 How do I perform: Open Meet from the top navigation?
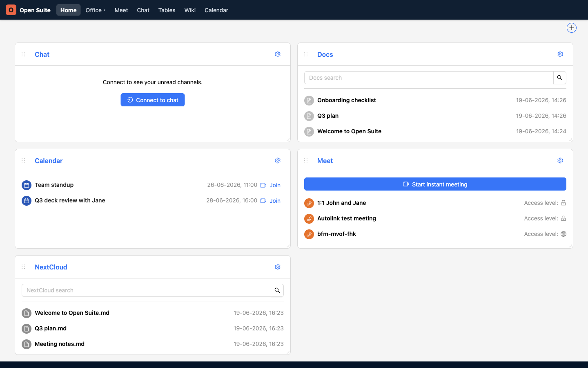[x=121, y=10]
